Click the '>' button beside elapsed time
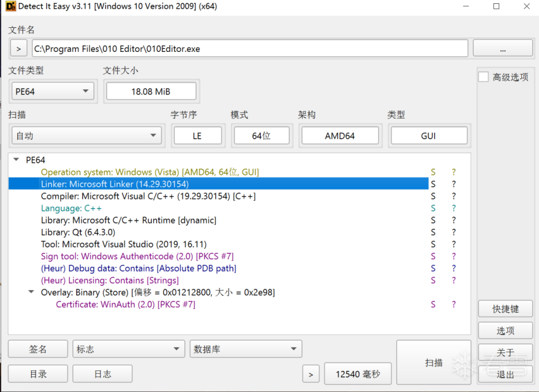Screen dimensions: 539x392 (311, 375)
